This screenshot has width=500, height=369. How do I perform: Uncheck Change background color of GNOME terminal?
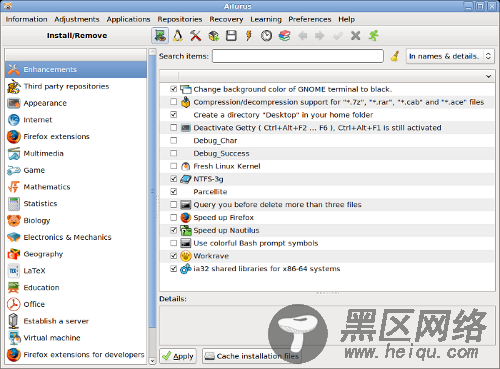(x=173, y=89)
